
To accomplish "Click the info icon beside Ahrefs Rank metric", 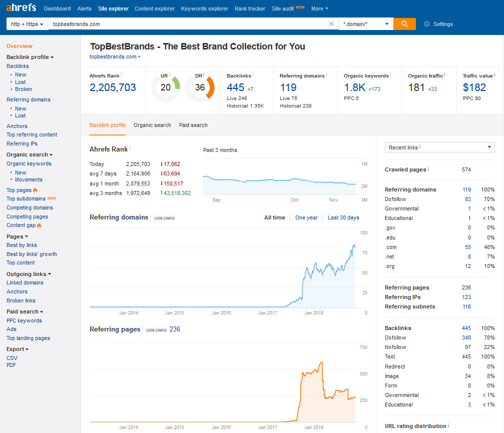I will pos(121,74).
